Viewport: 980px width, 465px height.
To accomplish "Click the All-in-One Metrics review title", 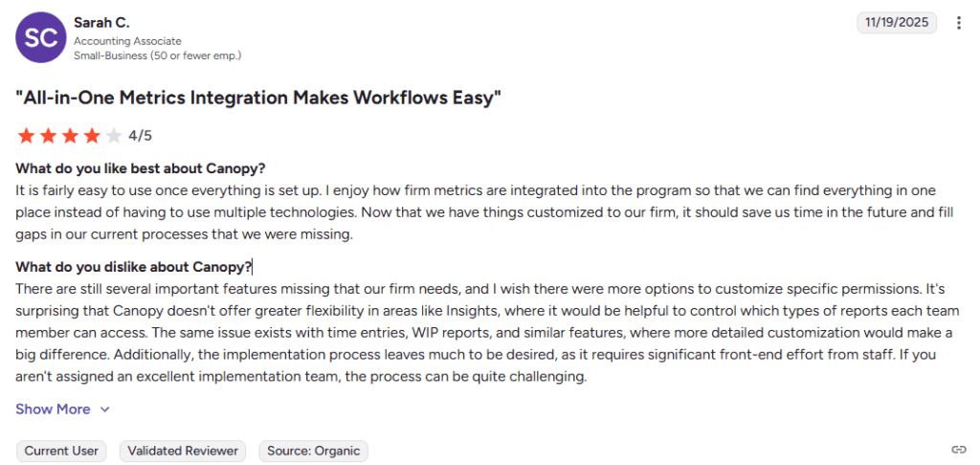I will click(258, 98).
